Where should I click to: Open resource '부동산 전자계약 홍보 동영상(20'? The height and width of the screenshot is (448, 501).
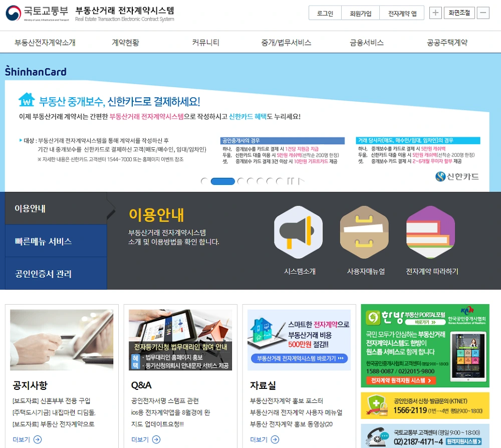click(292, 424)
